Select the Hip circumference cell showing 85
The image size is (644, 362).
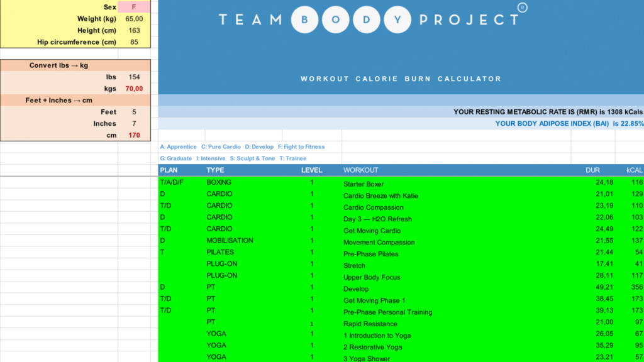tap(135, 41)
